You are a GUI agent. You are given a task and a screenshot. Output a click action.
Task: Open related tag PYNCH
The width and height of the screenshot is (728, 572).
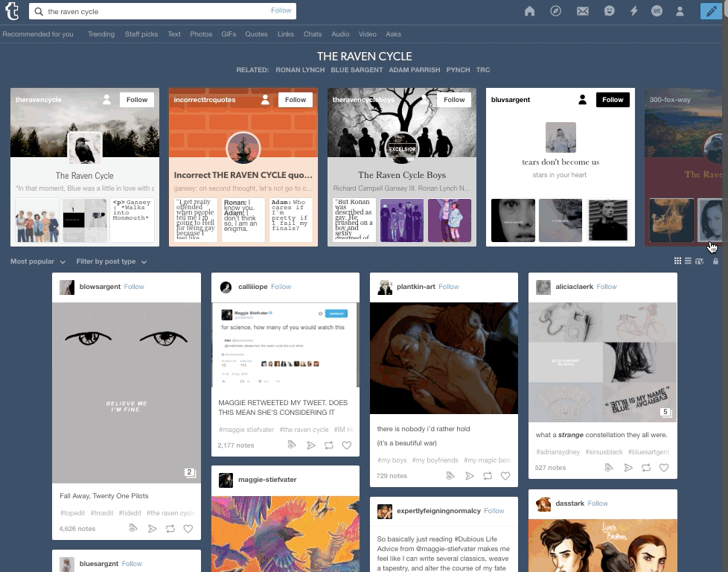pyautogui.click(x=458, y=70)
